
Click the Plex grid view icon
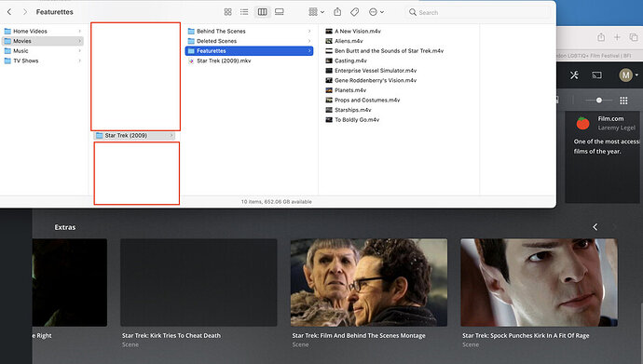coord(623,101)
